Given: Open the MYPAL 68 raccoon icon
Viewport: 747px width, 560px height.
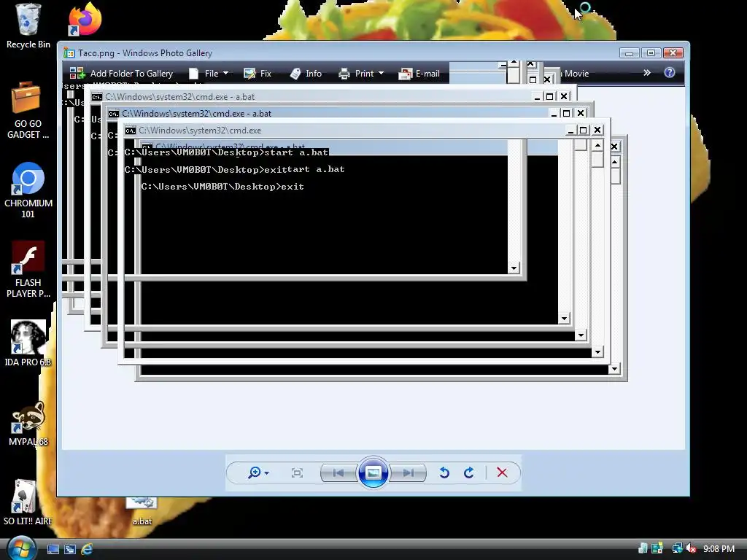Looking at the screenshot, I should click(28, 424).
